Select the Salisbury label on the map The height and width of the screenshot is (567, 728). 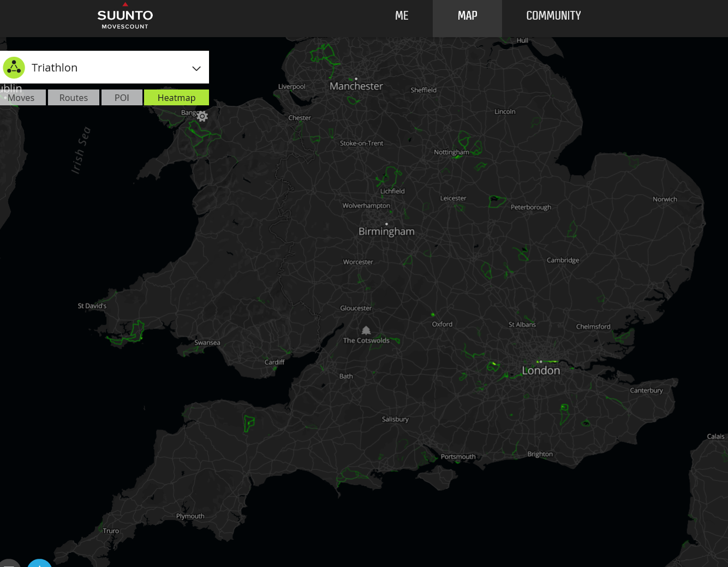395,420
